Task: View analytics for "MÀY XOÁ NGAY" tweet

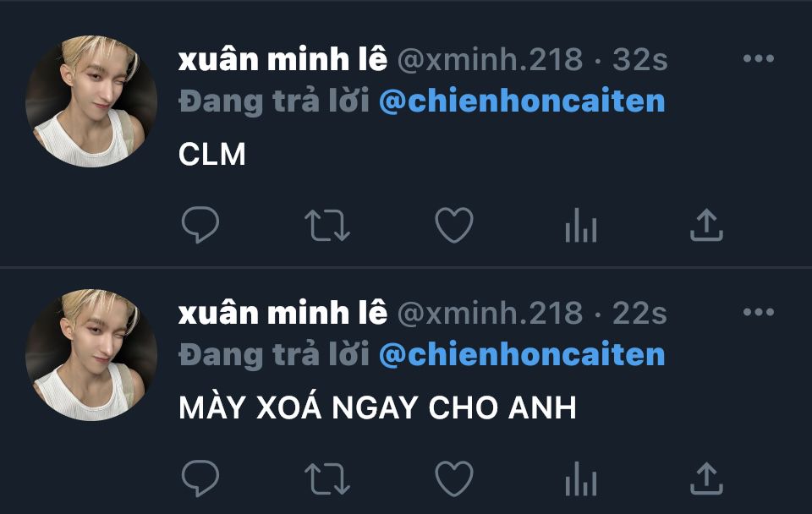Action: tap(581, 478)
